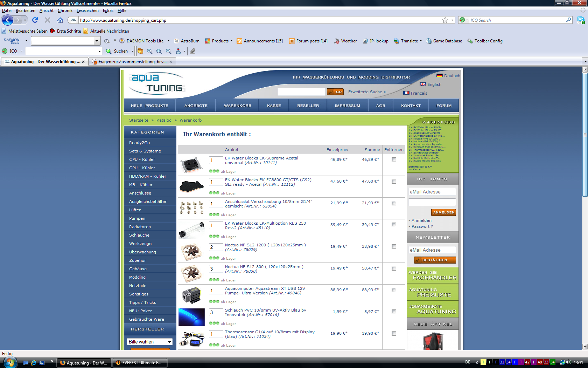588x368 pixels.
Task: Click the DAEMON Tools logo
Action: 12,41
